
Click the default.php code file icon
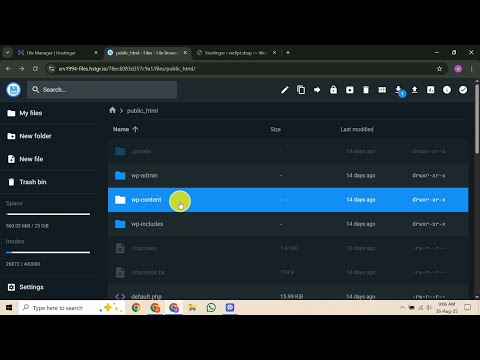(x=120, y=296)
